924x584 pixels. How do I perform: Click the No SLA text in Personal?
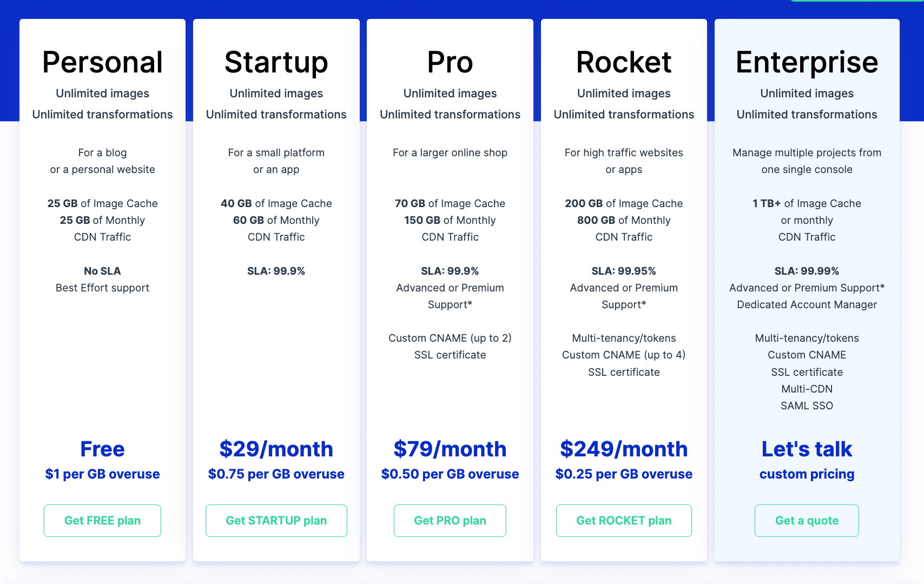(102, 271)
